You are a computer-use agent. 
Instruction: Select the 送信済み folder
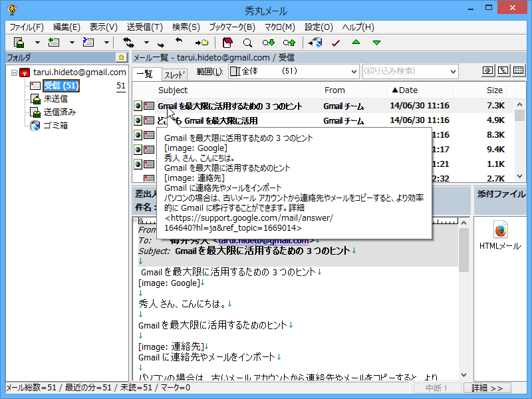pyautogui.click(x=60, y=112)
